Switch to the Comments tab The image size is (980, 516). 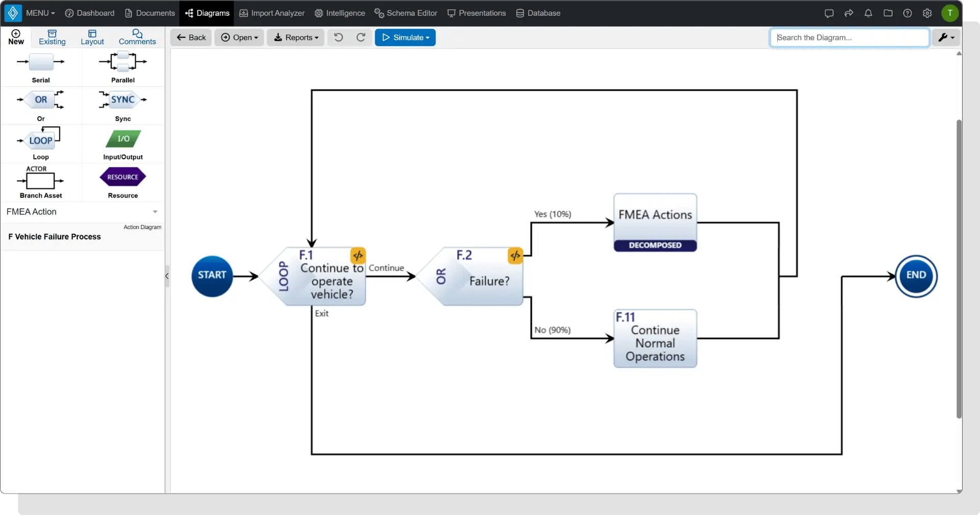point(137,37)
